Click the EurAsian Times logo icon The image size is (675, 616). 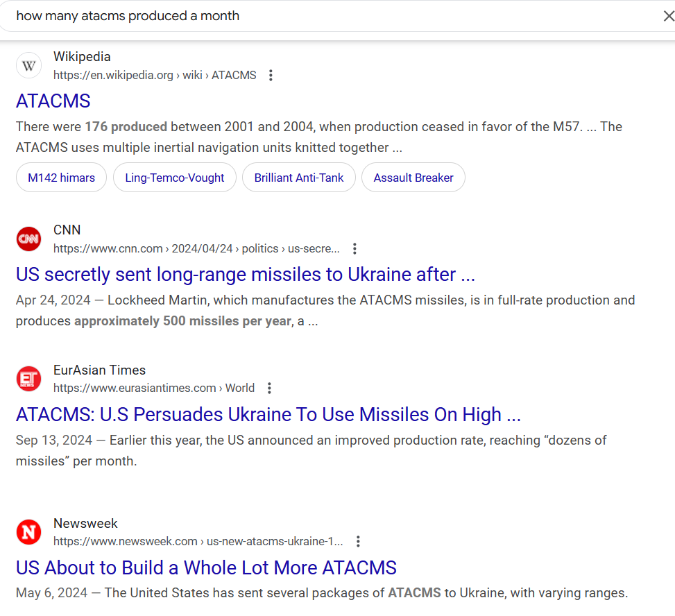click(28, 379)
